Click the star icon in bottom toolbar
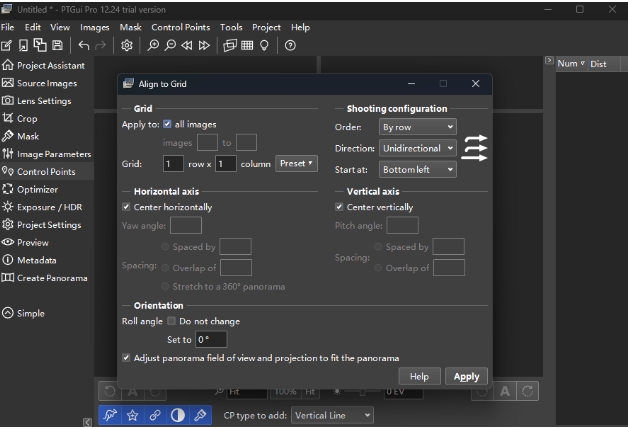 pos(132,415)
